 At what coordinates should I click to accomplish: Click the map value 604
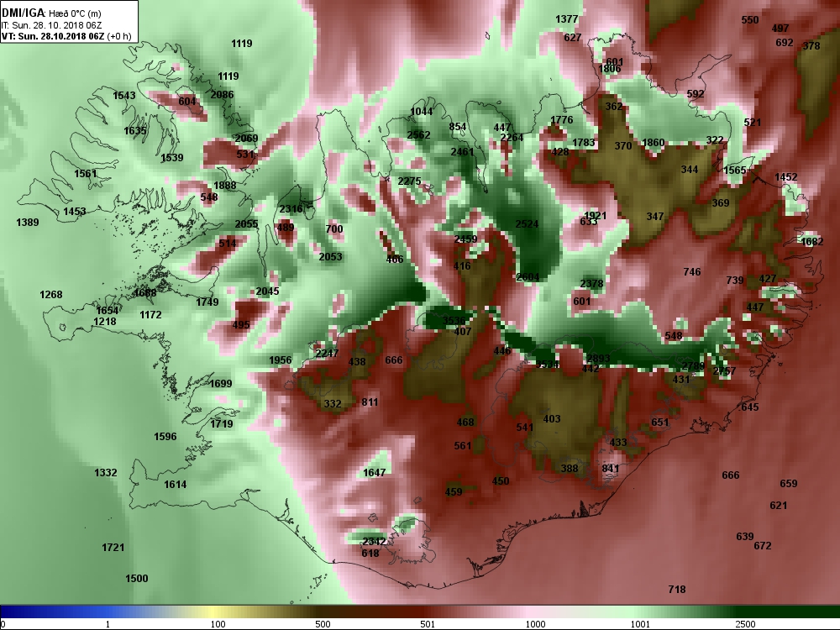click(187, 102)
